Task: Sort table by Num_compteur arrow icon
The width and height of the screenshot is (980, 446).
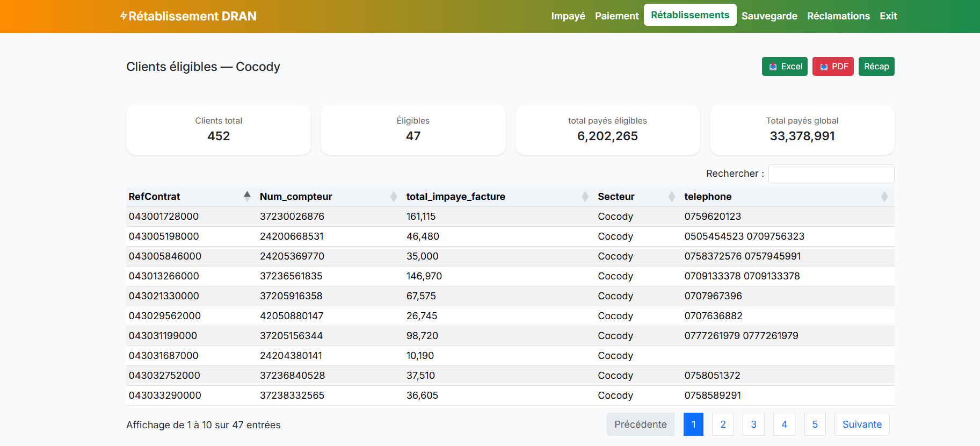Action: pos(394,197)
